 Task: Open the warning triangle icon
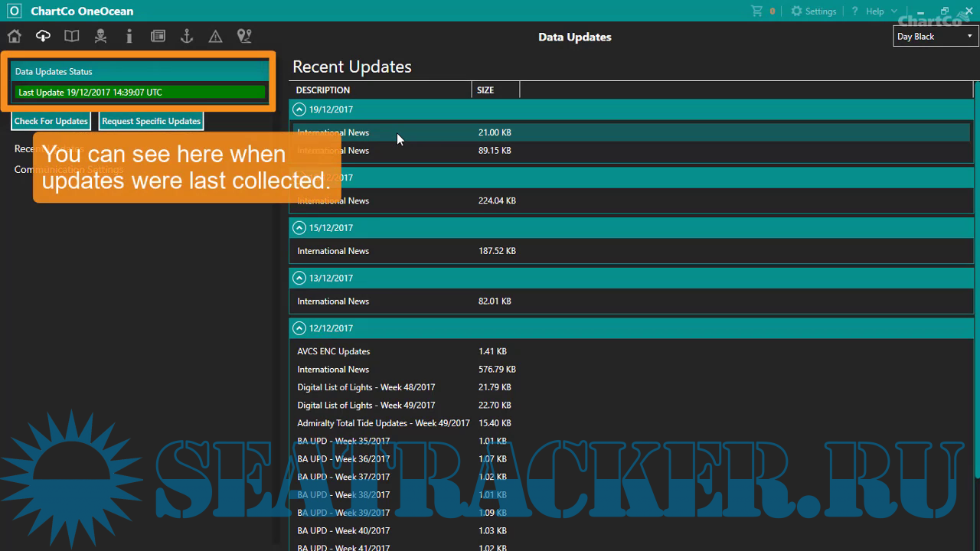click(215, 36)
